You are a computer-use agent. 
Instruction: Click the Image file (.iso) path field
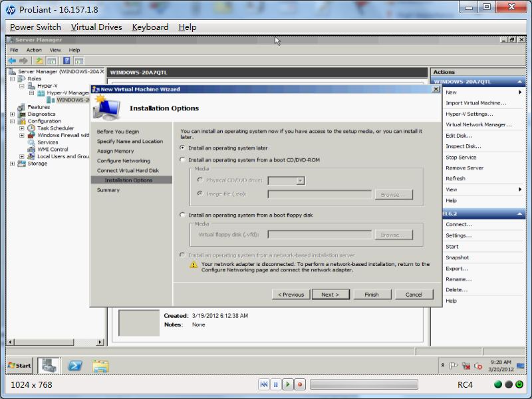point(320,194)
